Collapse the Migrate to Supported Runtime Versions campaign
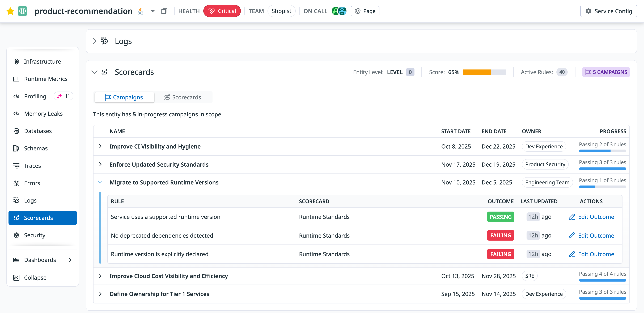Screen dimensions: 644x313 100,182
